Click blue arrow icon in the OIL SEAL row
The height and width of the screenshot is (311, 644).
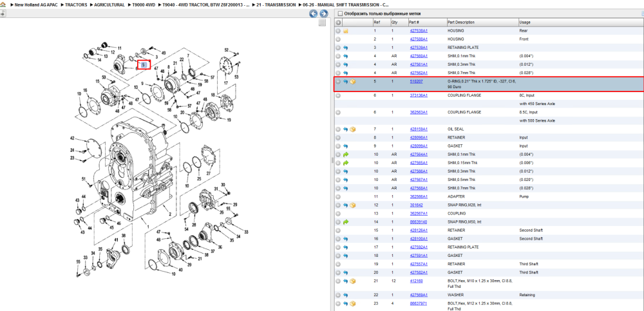tap(345, 129)
